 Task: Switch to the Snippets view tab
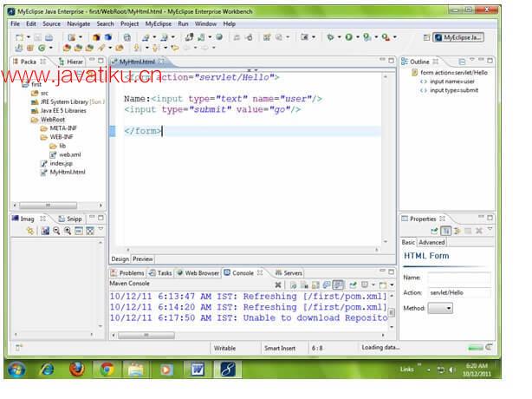(x=70, y=219)
